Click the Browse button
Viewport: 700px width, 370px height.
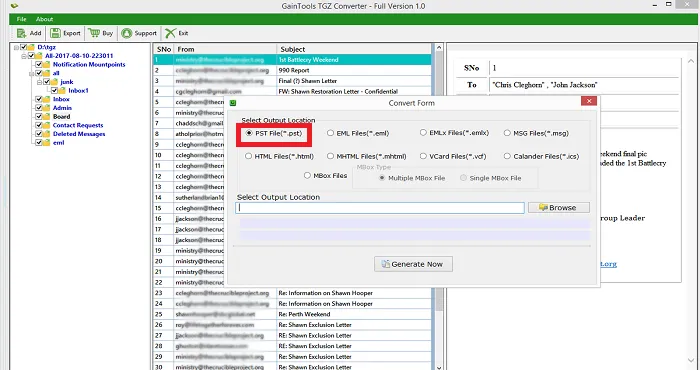[558, 208]
